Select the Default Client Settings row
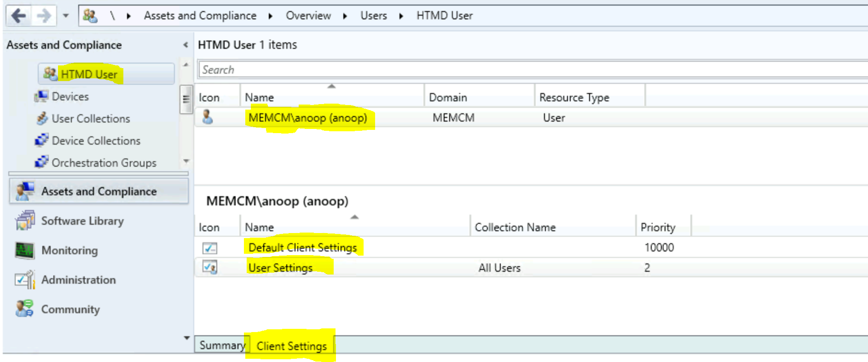Screen dimensions: 868x362 (302, 248)
